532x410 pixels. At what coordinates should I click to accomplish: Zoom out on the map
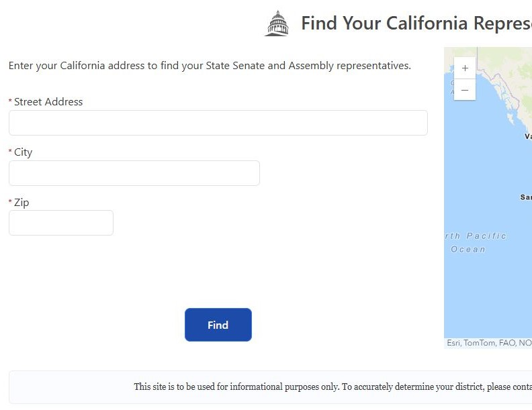pyautogui.click(x=465, y=90)
